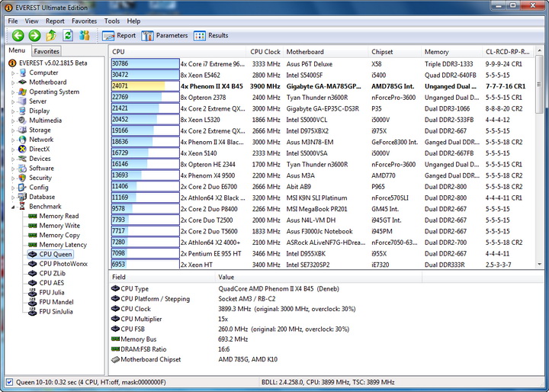Image resolution: width=549 pixels, height=392 pixels.
Task: Open the View menu
Action: point(31,21)
